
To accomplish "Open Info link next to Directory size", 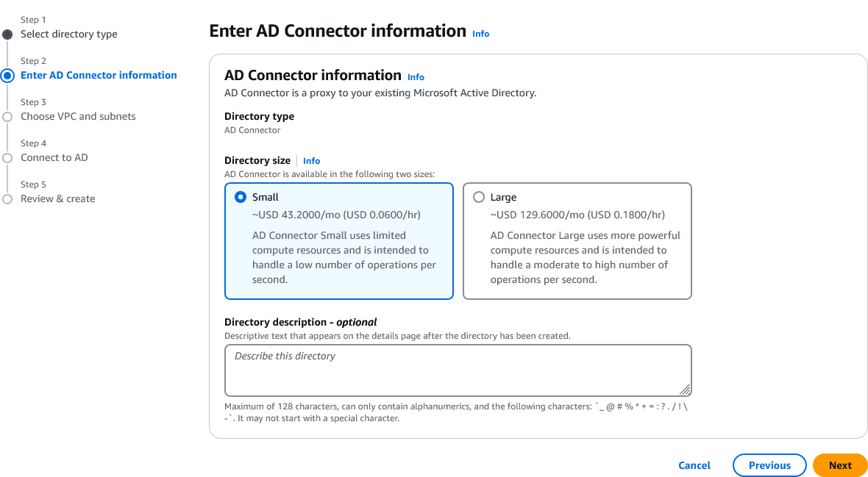I will [312, 161].
